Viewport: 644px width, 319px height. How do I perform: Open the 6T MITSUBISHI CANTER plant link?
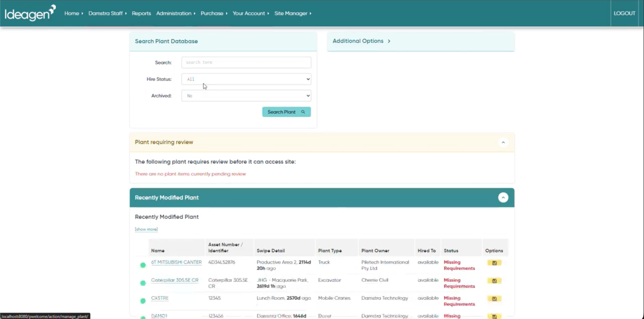pos(176,262)
